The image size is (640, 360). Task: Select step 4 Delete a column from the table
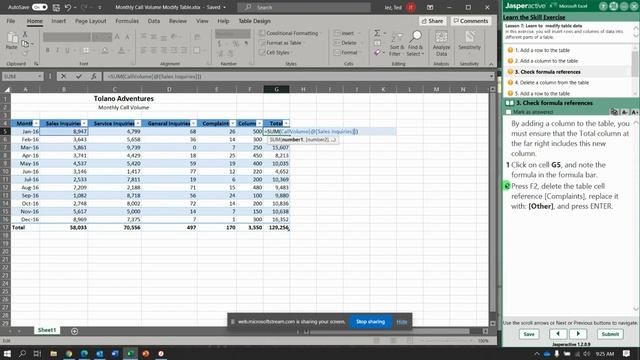[551, 82]
